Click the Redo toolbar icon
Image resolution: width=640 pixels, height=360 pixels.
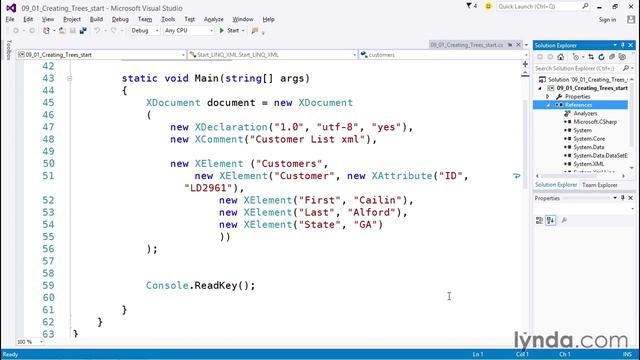point(113,31)
